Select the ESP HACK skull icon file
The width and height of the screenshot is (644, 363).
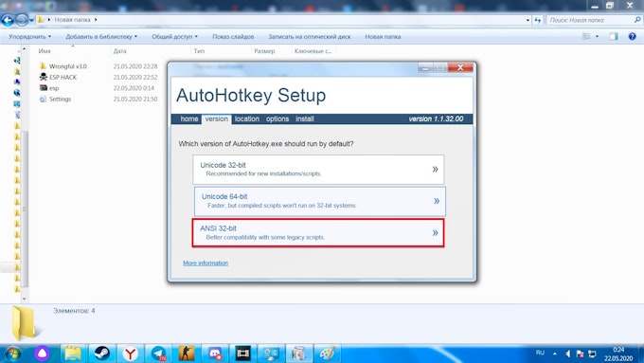[44, 77]
